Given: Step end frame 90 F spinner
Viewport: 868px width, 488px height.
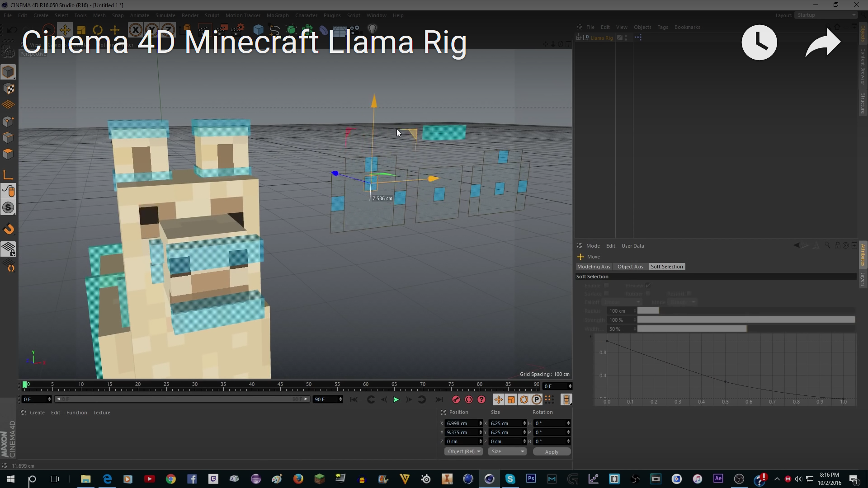Looking at the screenshot, I should pyautogui.click(x=340, y=399).
